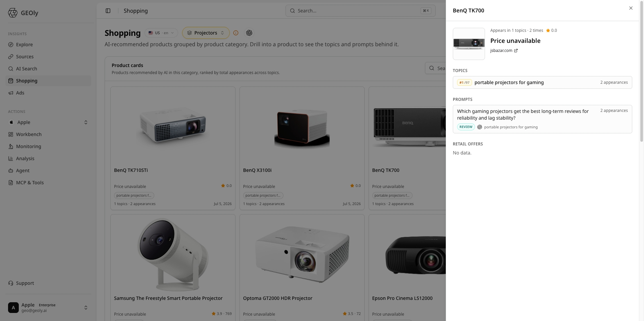This screenshot has width=644, height=321.
Task: Toggle the sidebar panel icon
Action: [108, 11]
